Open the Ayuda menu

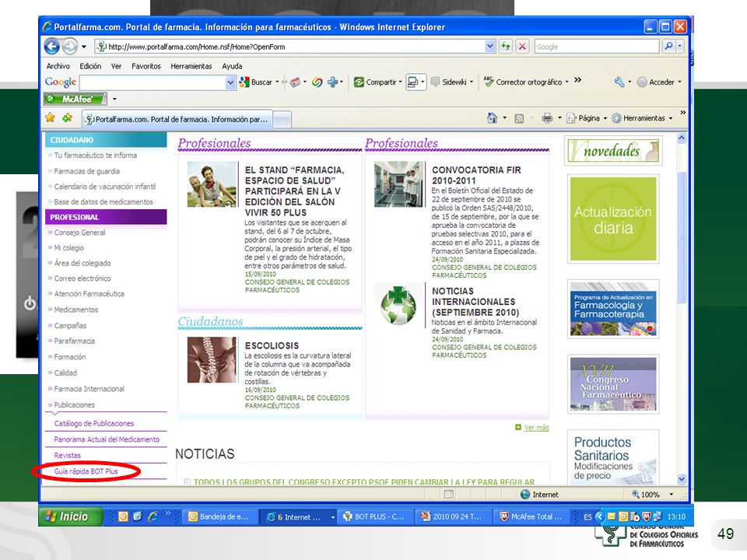[x=232, y=66]
